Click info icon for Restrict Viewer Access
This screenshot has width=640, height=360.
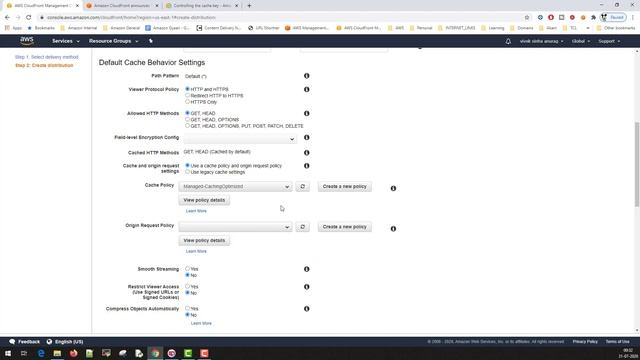point(307,287)
